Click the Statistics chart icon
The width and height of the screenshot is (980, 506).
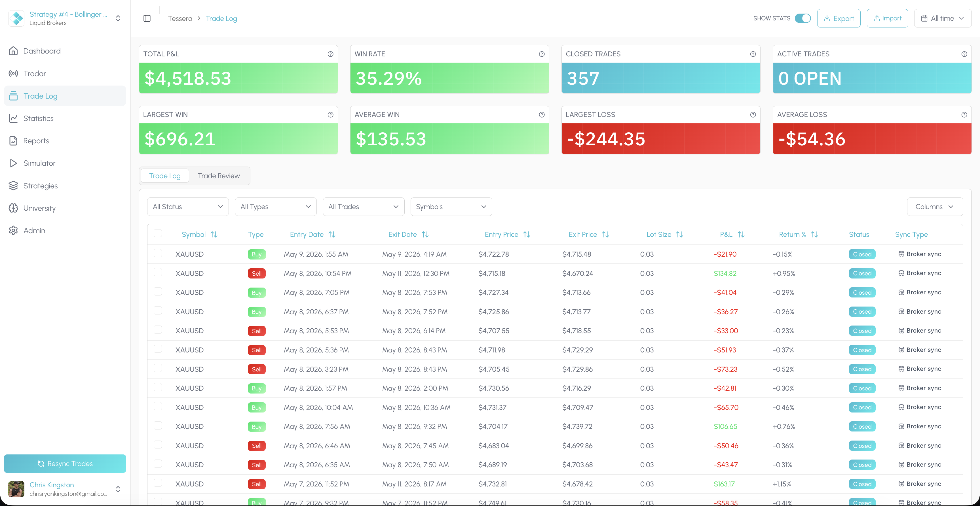click(13, 118)
